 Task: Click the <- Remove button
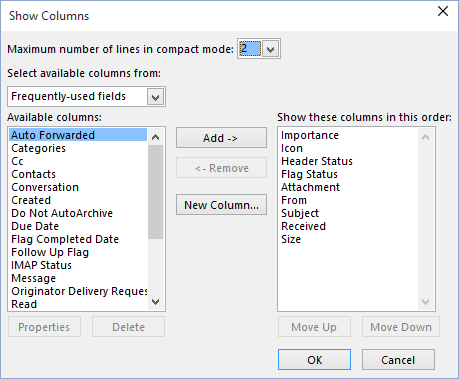click(221, 168)
